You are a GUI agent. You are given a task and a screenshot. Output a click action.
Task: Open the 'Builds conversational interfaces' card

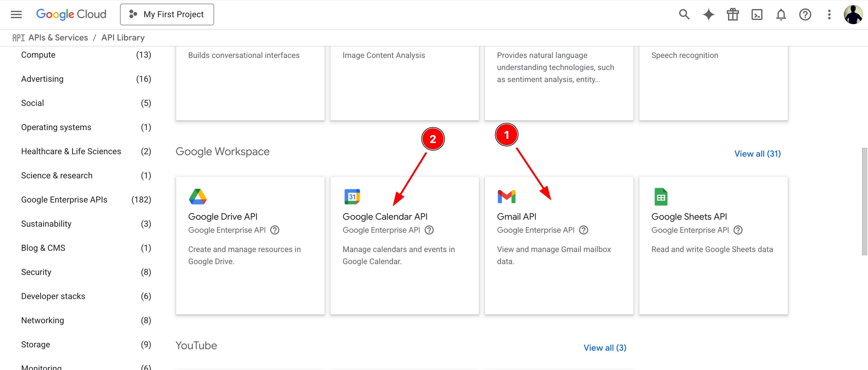pos(250,83)
